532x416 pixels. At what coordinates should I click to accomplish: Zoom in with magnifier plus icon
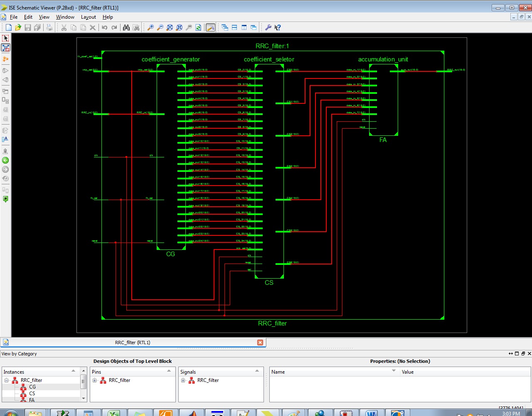pos(150,27)
